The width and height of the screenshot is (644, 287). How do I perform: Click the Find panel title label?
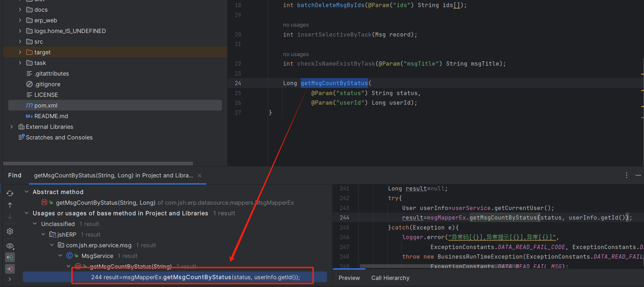pos(15,175)
